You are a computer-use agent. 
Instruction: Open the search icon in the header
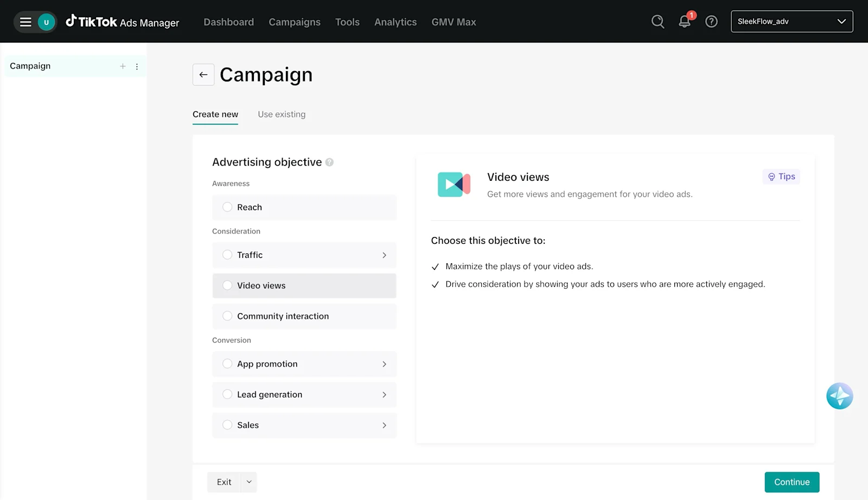(x=658, y=22)
